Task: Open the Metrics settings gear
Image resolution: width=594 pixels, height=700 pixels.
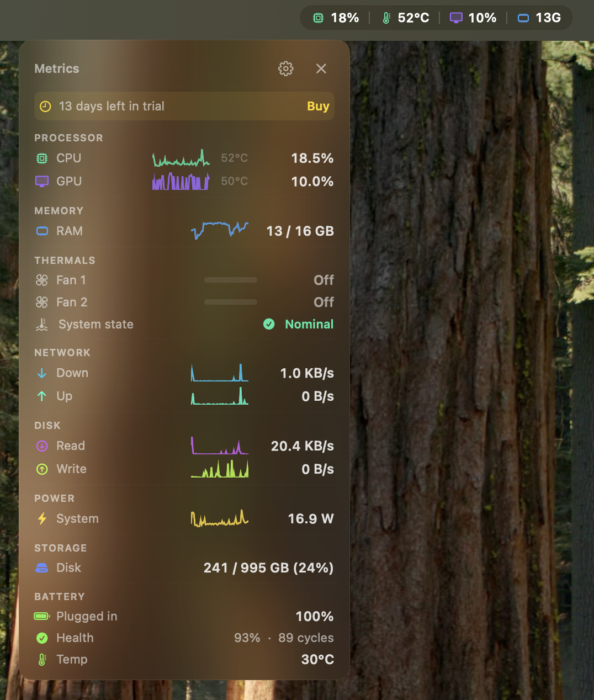Action: tap(285, 68)
